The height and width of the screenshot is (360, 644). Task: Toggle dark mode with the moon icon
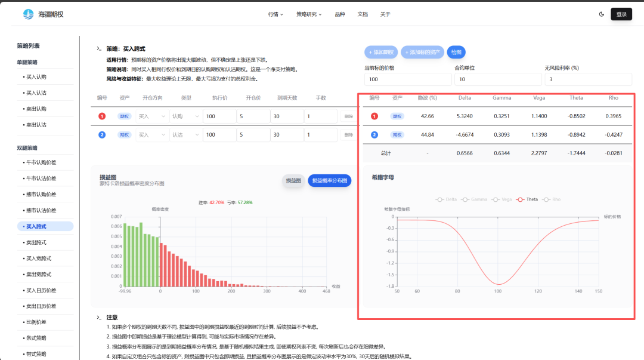[601, 14]
